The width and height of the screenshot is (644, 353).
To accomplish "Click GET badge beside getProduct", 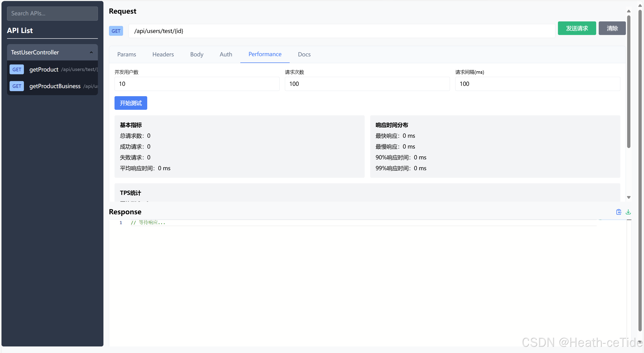I will tap(17, 69).
